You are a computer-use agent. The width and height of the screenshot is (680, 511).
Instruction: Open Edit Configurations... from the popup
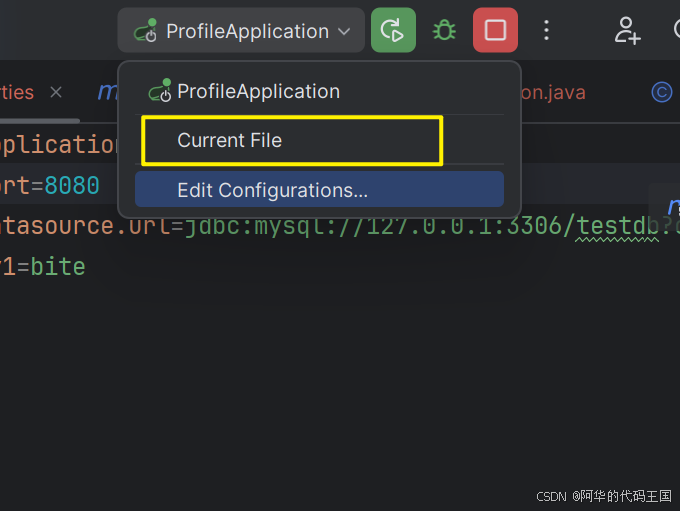272,190
